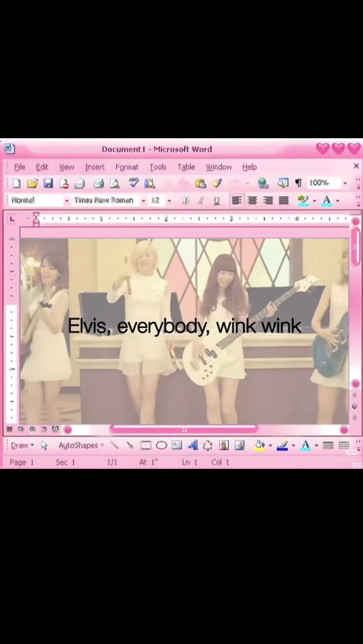
Task: Insert a picture from file
Action: point(239,446)
